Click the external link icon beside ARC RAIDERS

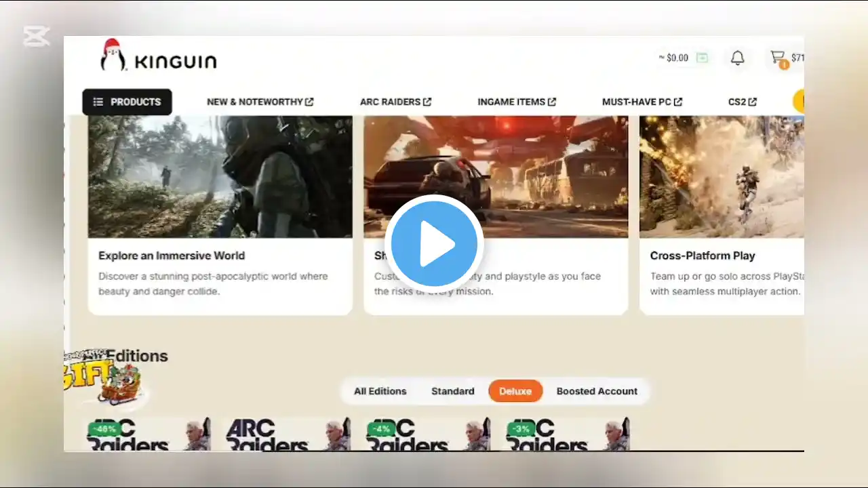427,102
